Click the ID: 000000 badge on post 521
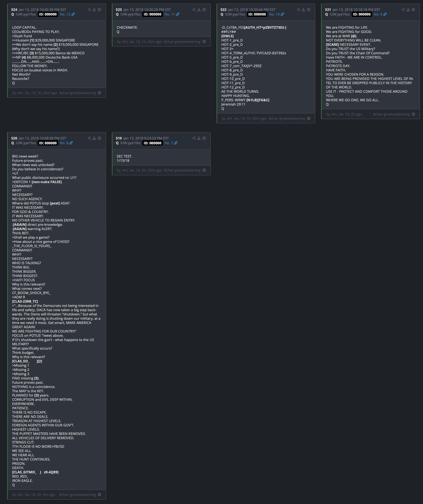The width and height of the screenshot is (423, 504). [x=362, y=14]
